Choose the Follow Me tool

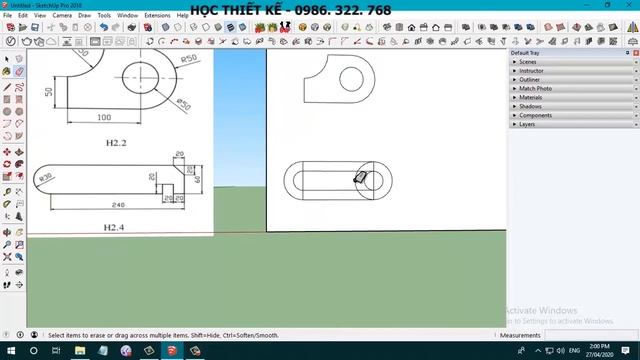pos(19,164)
